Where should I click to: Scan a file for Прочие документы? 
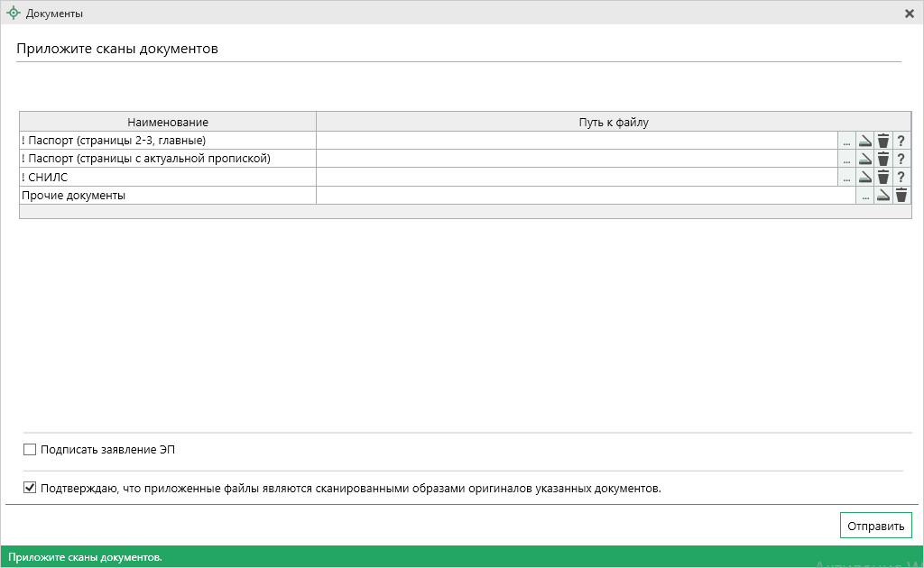(882, 195)
